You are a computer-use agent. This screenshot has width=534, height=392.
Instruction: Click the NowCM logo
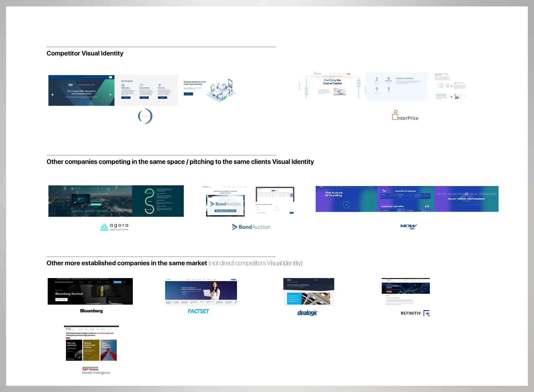409,226
